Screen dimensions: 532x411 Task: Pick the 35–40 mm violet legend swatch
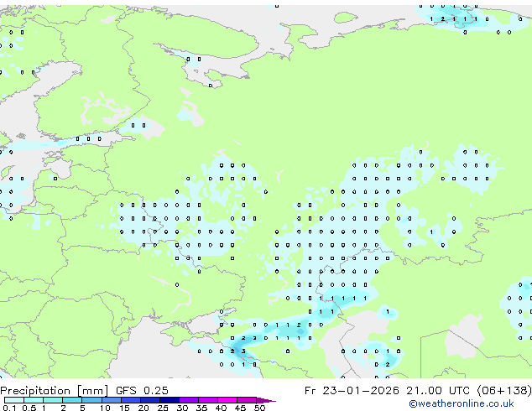pyautogui.click(x=208, y=400)
